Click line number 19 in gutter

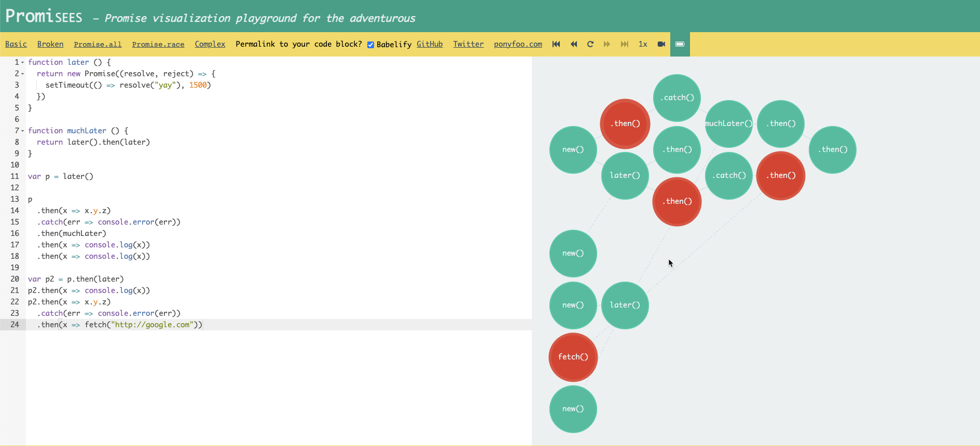tap(15, 268)
